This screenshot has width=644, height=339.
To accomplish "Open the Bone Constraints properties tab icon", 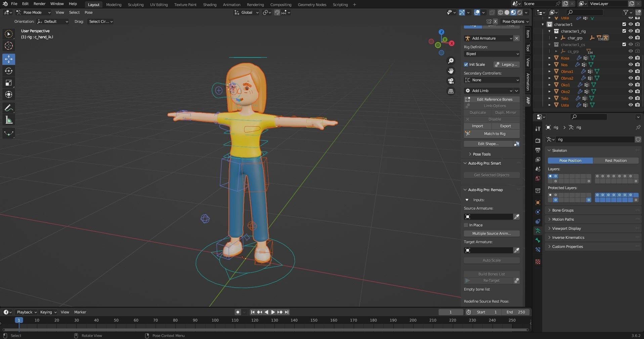I will 538,250.
